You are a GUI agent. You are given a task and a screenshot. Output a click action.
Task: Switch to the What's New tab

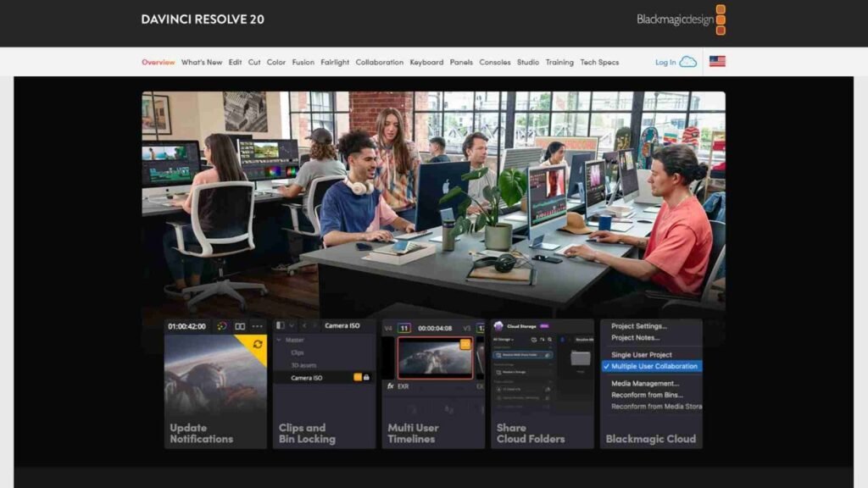[x=202, y=62]
